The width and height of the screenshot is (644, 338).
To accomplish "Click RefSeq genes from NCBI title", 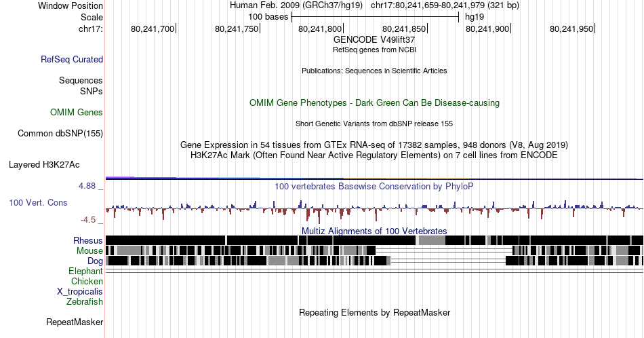I will (x=374, y=50).
